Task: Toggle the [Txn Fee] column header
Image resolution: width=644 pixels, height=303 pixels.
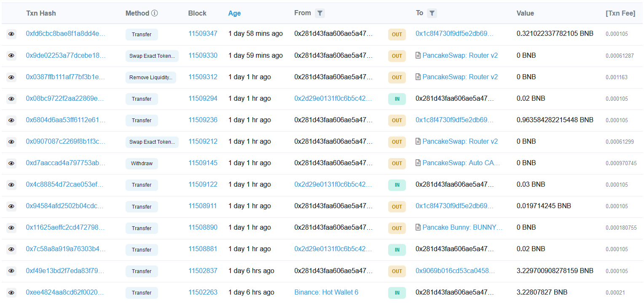Action: point(620,13)
